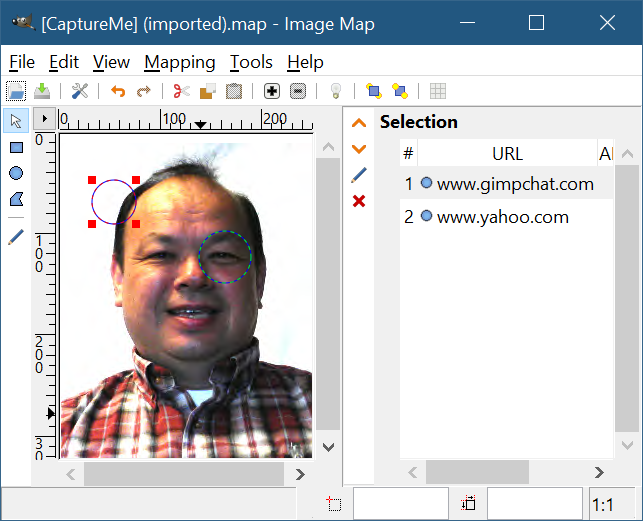The height and width of the screenshot is (521, 643).
Task: Open the Edit menu
Action: point(64,62)
